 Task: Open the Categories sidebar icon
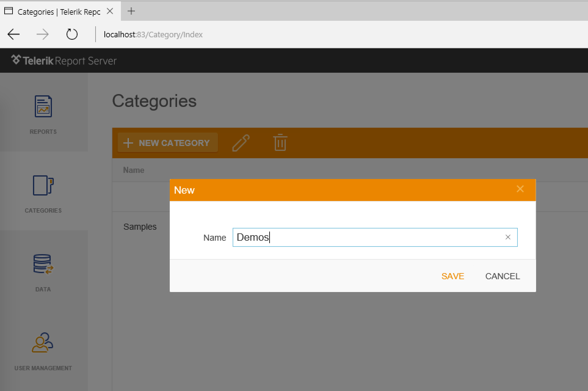[43, 185]
